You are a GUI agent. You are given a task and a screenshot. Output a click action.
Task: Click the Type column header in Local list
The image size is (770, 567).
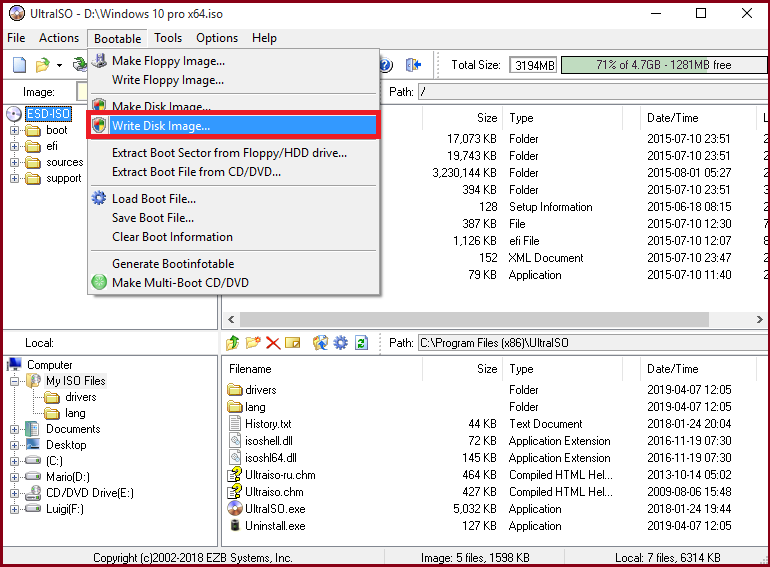pyautogui.click(x=563, y=369)
